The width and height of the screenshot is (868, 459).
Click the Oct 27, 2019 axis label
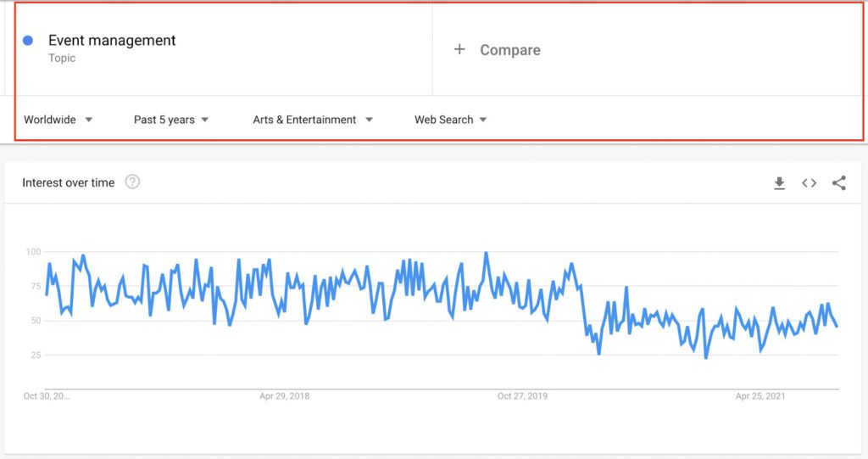[522, 396]
